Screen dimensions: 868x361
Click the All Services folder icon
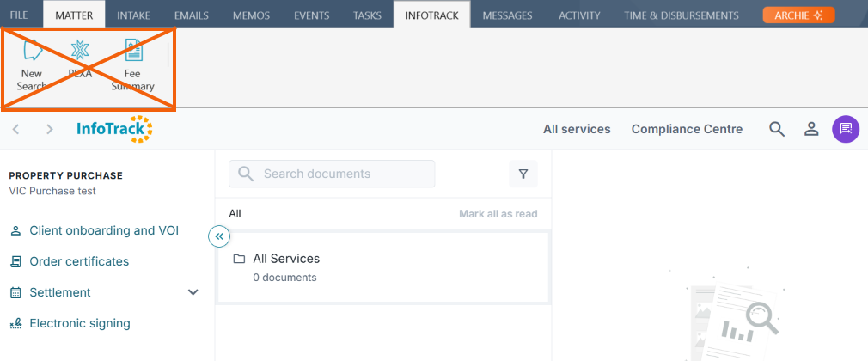pyautogui.click(x=239, y=259)
